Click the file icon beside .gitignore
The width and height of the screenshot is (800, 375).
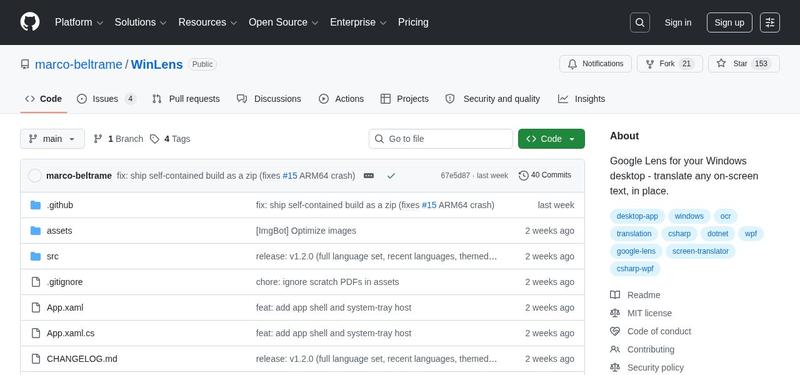[x=35, y=282]
